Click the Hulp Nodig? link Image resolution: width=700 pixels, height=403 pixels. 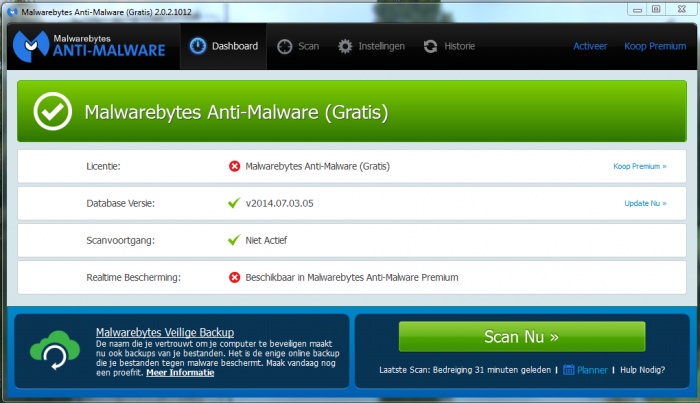point(642,370)
